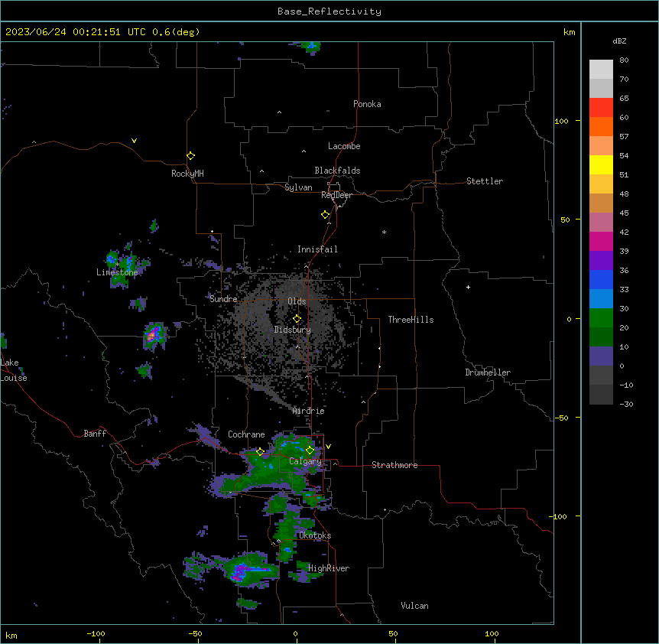Click the Innisfail city label
659x644 pixels.
click(x=317, y=249)
